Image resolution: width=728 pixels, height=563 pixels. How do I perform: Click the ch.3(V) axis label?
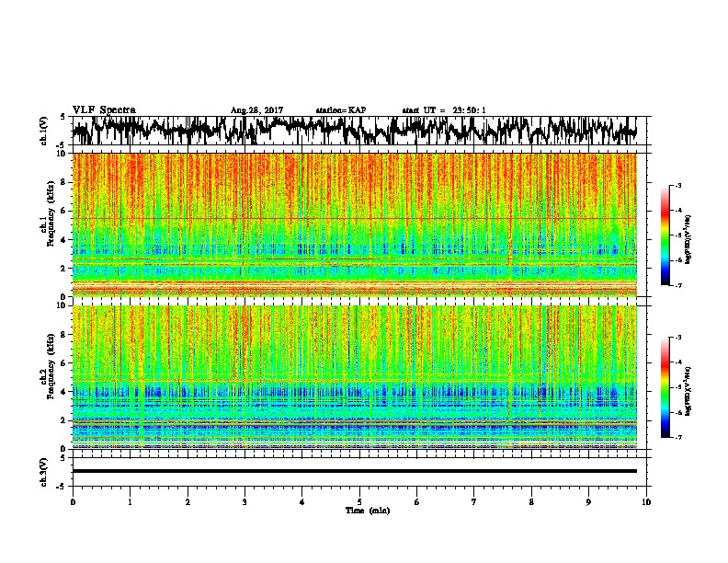(x=44, y=472)
